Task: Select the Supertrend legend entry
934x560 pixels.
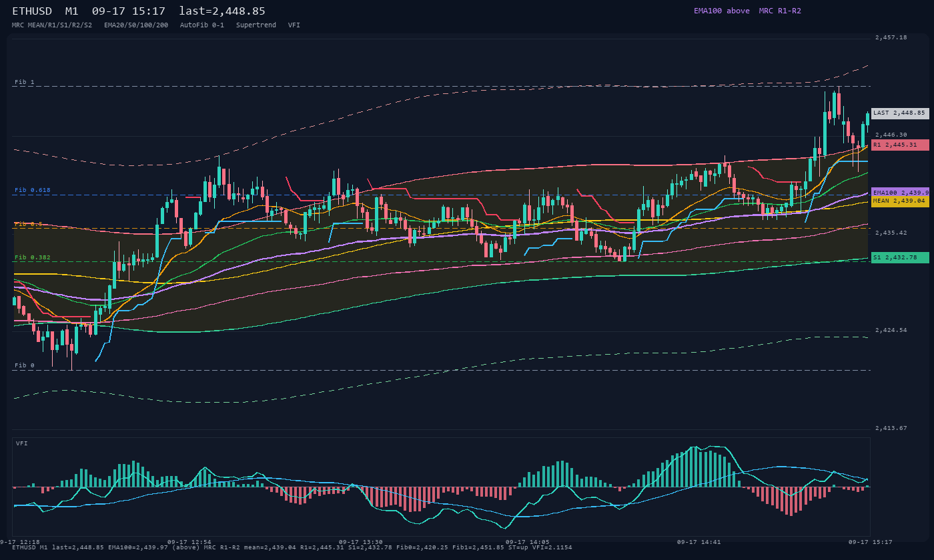Action: pyautogui.click(x=256, y=25)
